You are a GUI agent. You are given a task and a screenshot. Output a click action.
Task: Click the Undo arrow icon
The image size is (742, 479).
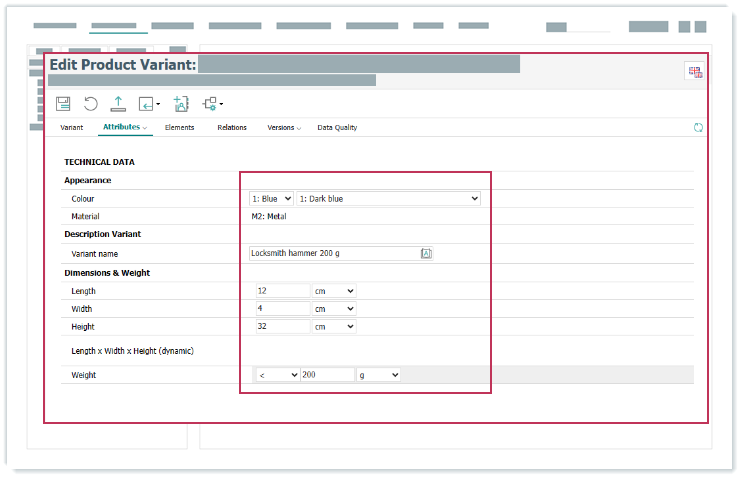coord(91,103)
